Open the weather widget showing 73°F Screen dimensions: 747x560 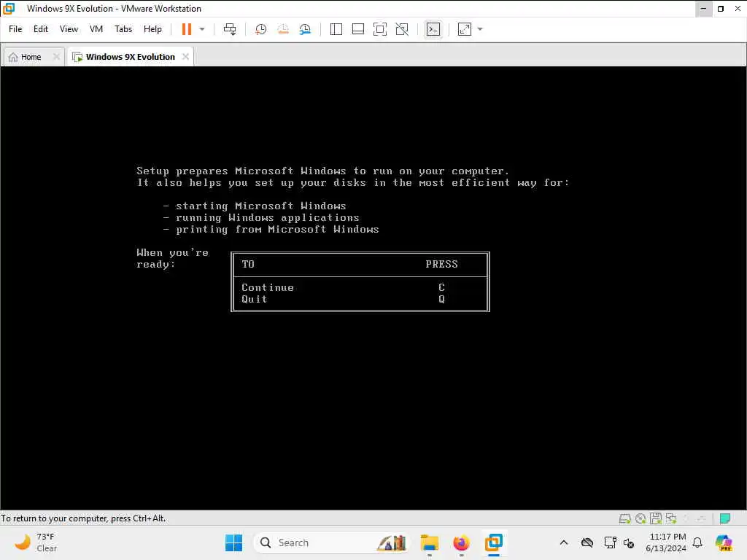(36, 542)
